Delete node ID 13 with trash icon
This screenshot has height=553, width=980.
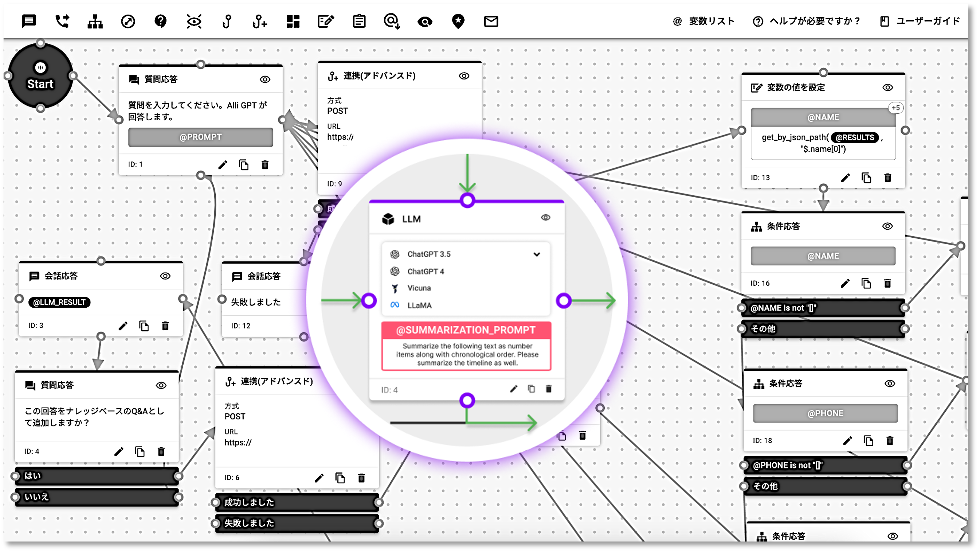point(887,178)
